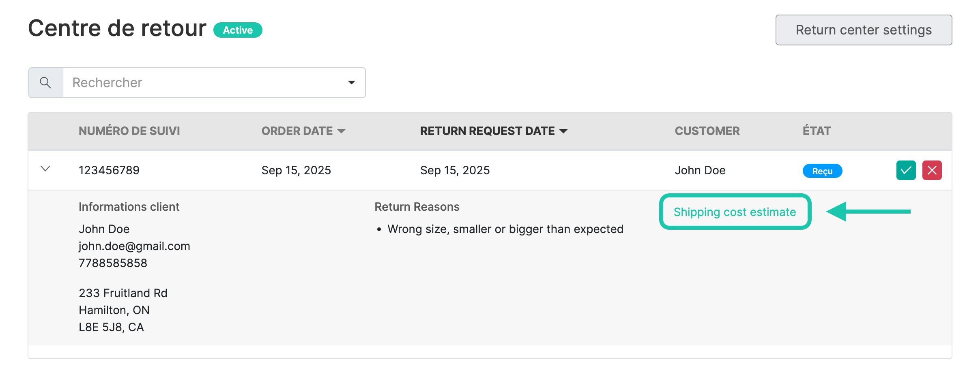Click the Reçu status badge
980x381 pixels.
(x=822, y=171)
